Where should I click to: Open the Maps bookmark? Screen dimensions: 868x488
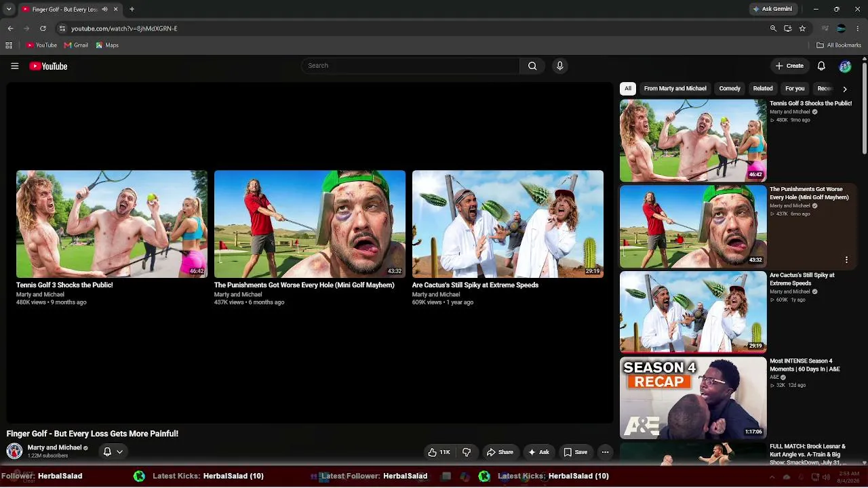click(x=107, y=45)
